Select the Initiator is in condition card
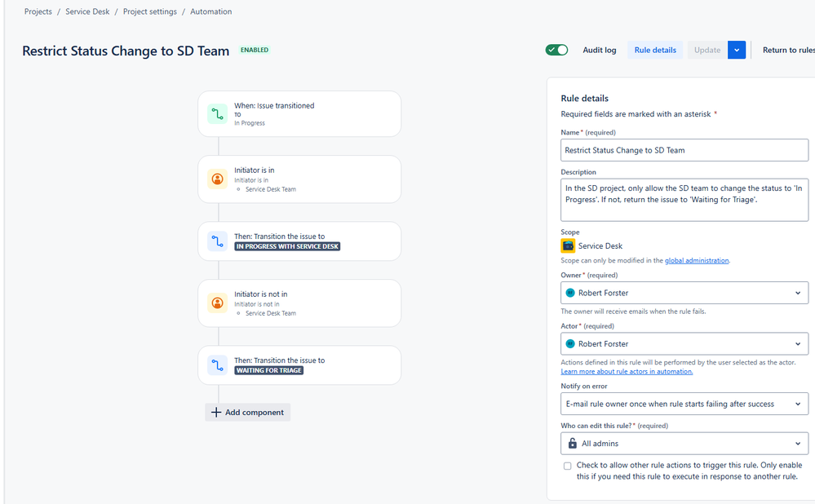This screenshot has width=815, height=504. 299,179
